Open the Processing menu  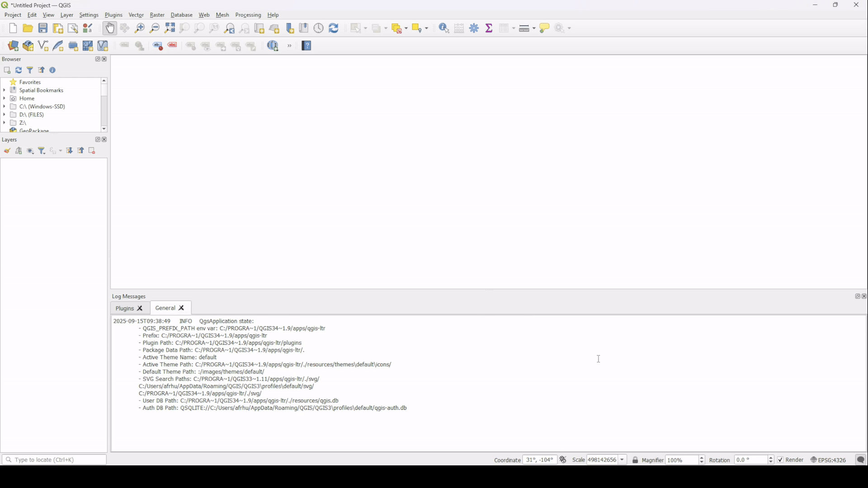(x=248, y=15)
